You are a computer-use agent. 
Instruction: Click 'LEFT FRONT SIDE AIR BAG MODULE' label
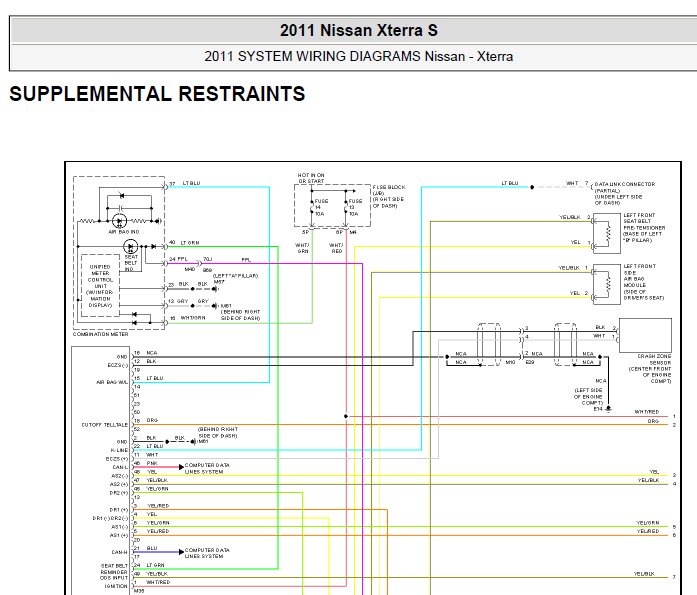click(644, 282)
